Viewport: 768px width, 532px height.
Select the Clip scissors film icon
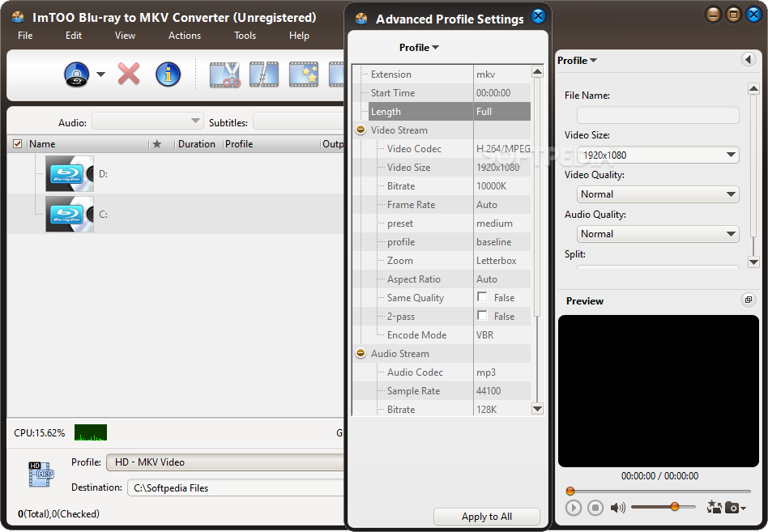click(225, 74)
